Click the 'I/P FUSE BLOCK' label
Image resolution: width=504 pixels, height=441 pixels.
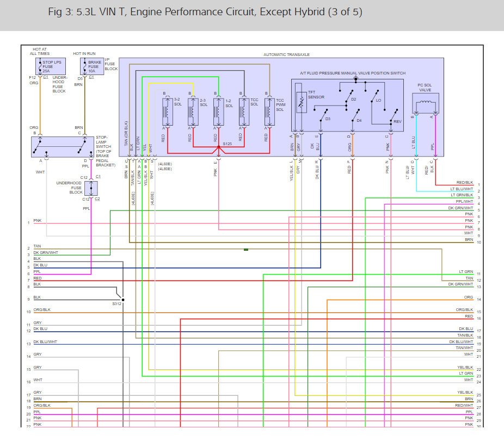click(111, 64)
